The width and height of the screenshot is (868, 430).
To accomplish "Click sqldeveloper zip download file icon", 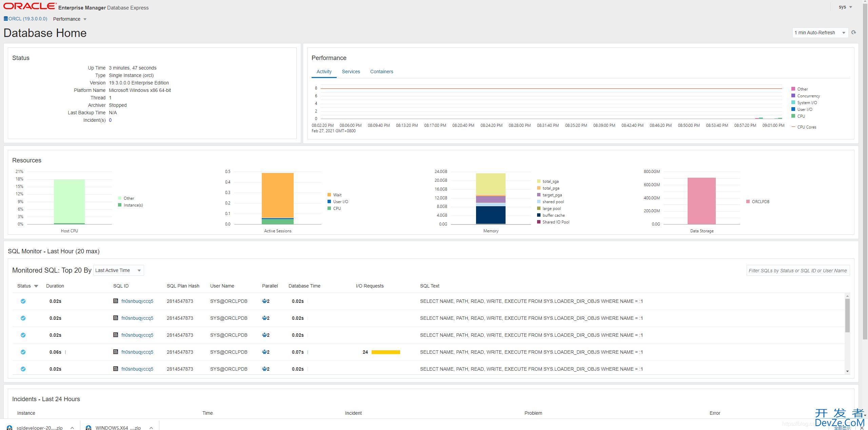I will point(9,427).
